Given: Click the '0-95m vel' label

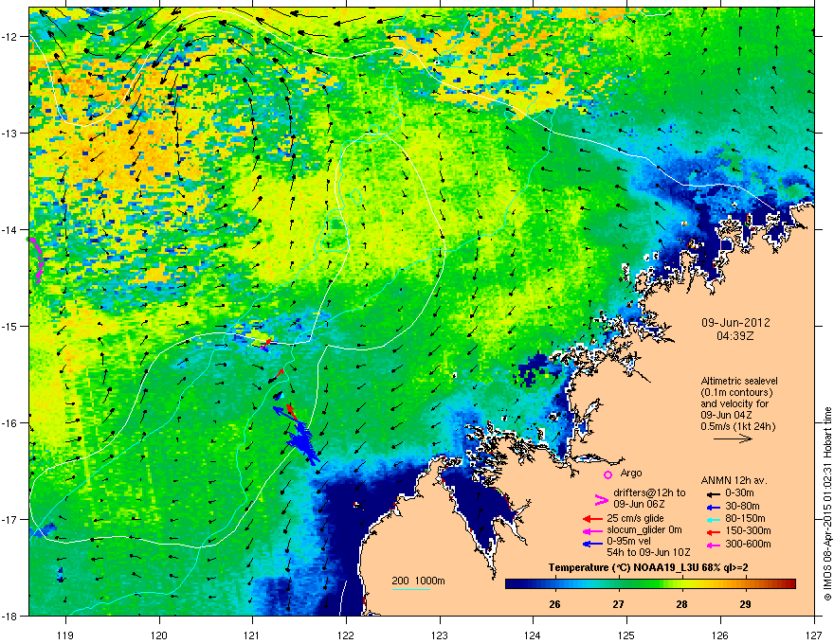Looking at the screenshot, I should (x=629, y=541).
